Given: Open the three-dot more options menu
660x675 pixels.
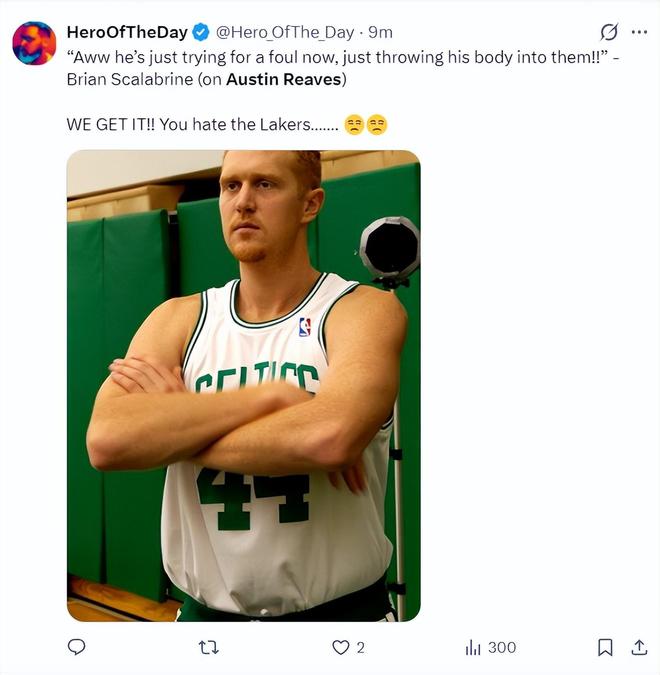Looking at the screenshot, I should pos(639,32).
